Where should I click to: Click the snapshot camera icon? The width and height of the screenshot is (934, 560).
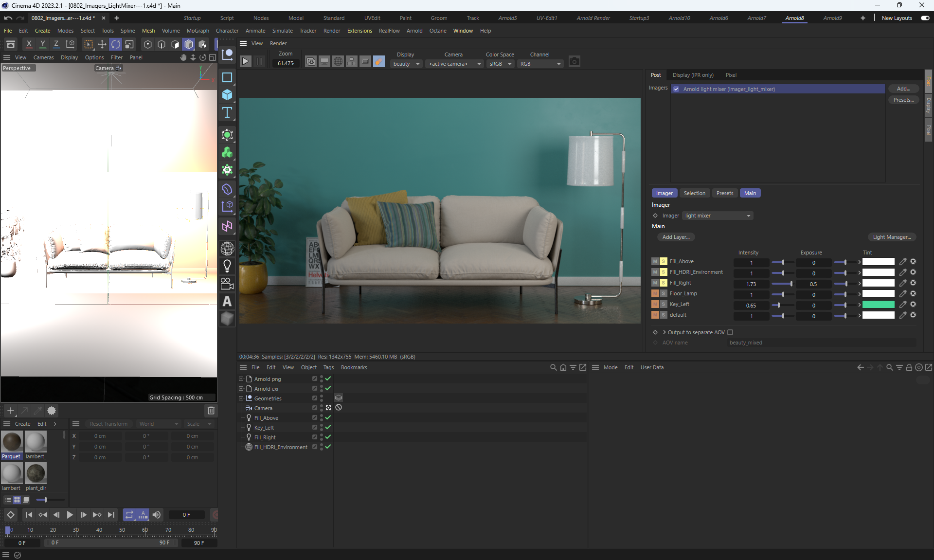click(574, 62)
